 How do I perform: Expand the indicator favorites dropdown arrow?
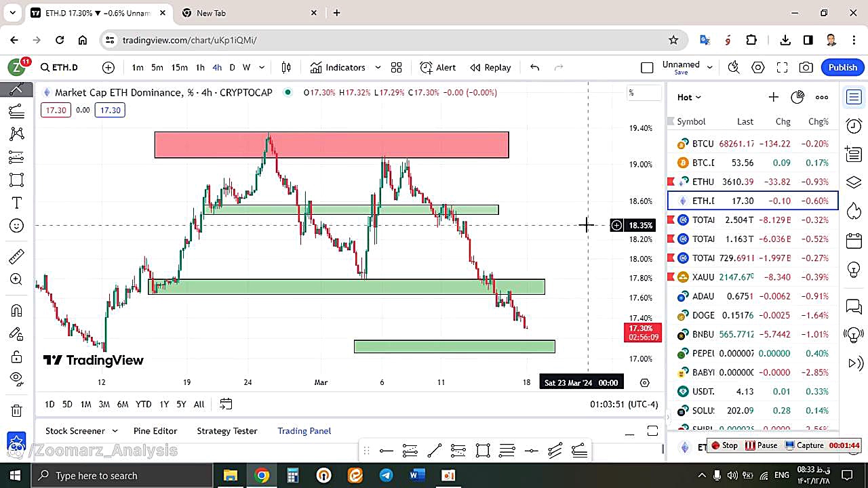pos(378,67)
